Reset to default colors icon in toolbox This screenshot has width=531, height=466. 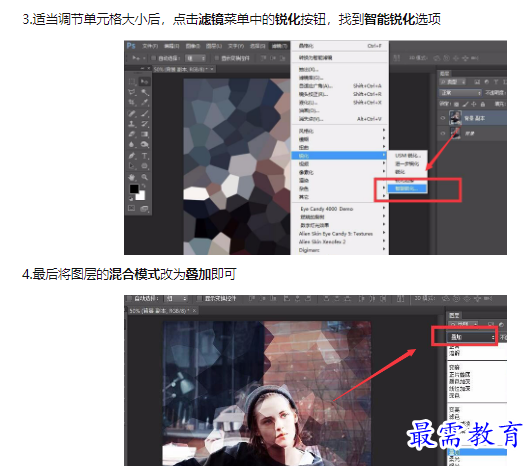click(131, 199)
